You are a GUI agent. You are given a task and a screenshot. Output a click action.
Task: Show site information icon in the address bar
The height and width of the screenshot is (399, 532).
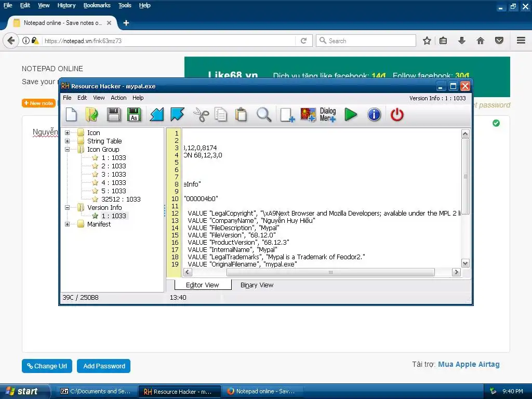click(x=26, y=41)
